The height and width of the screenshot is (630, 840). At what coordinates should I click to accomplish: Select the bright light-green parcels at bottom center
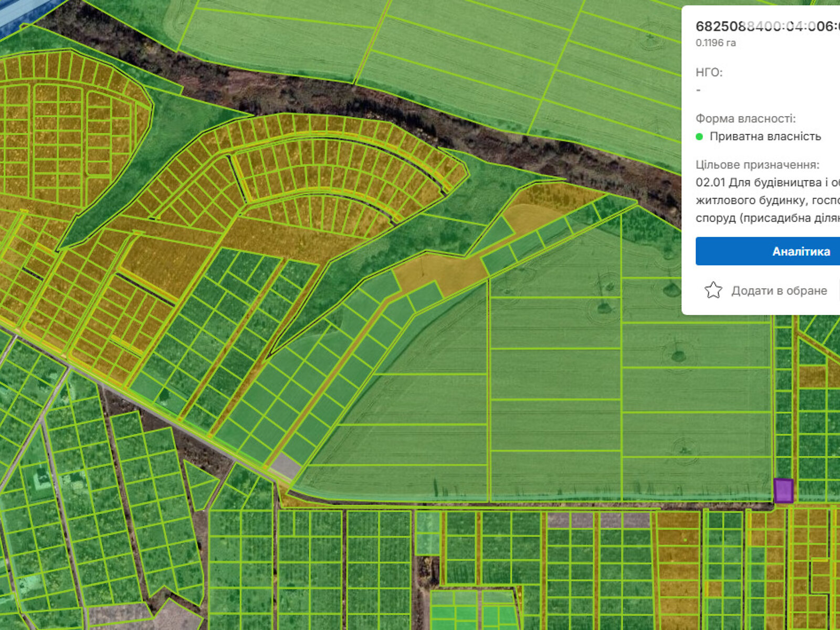click(472, 609)
